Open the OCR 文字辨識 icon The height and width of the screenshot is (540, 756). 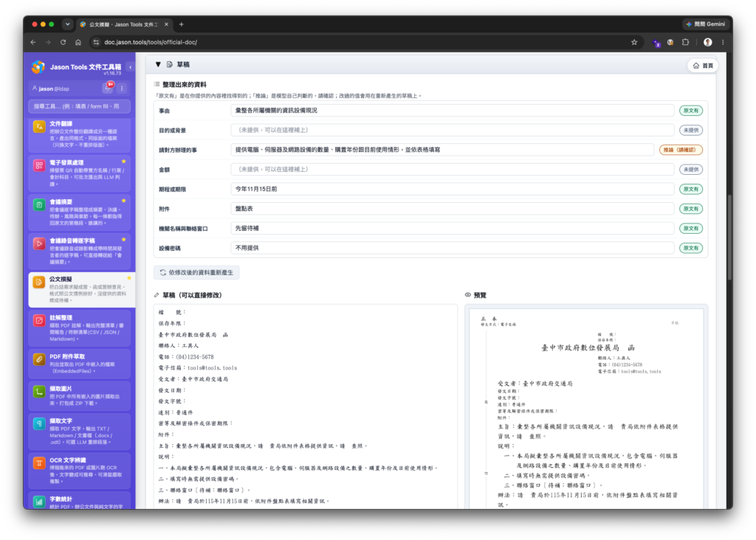[39, 463]
